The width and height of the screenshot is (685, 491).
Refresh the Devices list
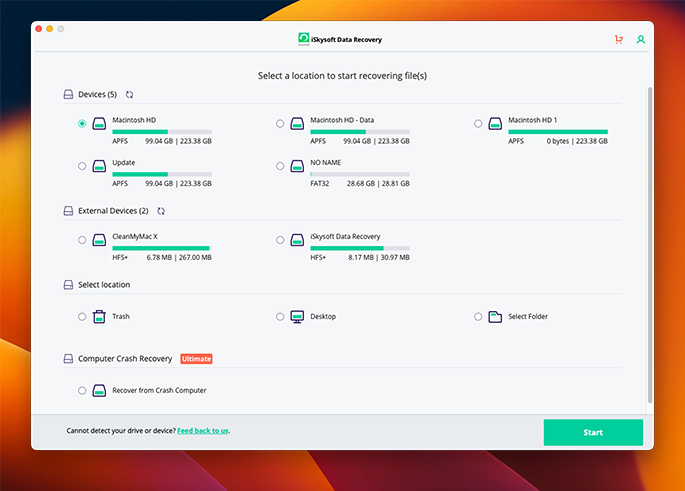pos(129,95)
